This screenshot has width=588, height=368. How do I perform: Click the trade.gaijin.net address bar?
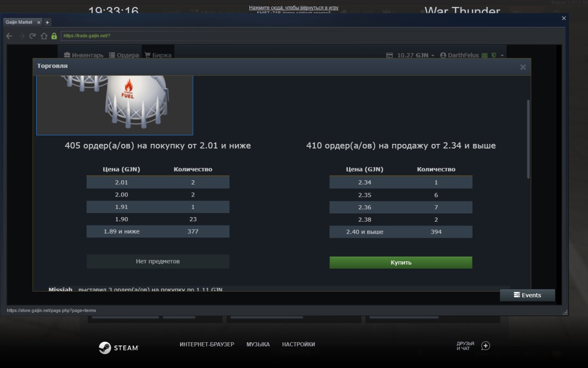tap(312, 36)
